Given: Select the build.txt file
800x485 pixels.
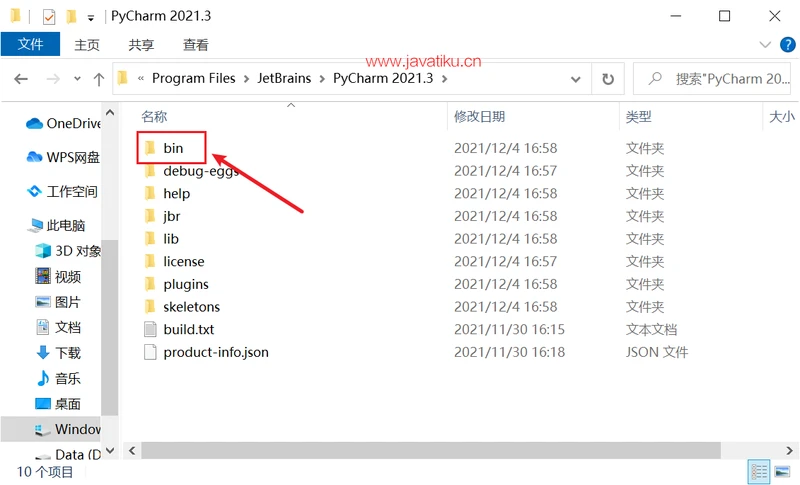Looking at the screenshot, I should pos(188,329).
